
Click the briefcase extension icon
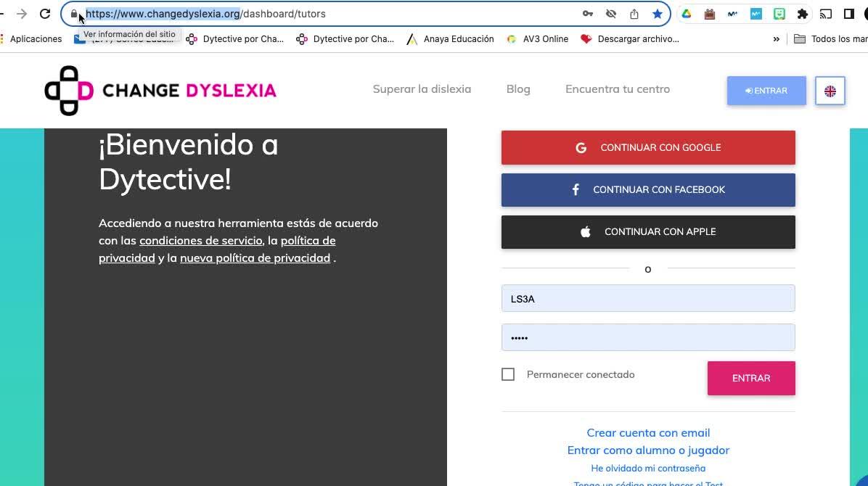pyautogui.click(x=710, y=14)
